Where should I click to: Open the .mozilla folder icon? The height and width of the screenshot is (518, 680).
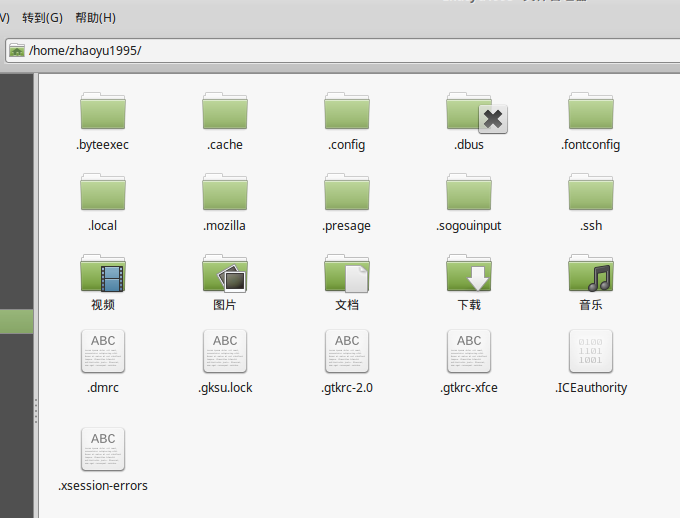pyautogui.click(x=225, y=192)
